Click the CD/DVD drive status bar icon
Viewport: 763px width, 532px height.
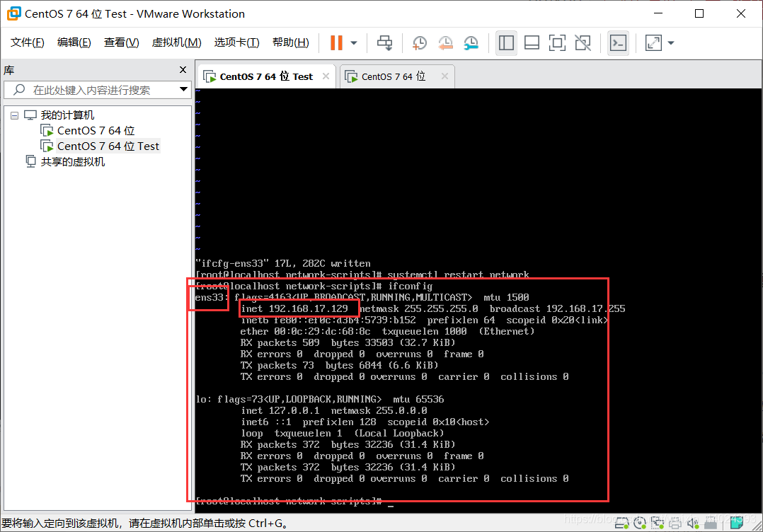click(639, 524)
